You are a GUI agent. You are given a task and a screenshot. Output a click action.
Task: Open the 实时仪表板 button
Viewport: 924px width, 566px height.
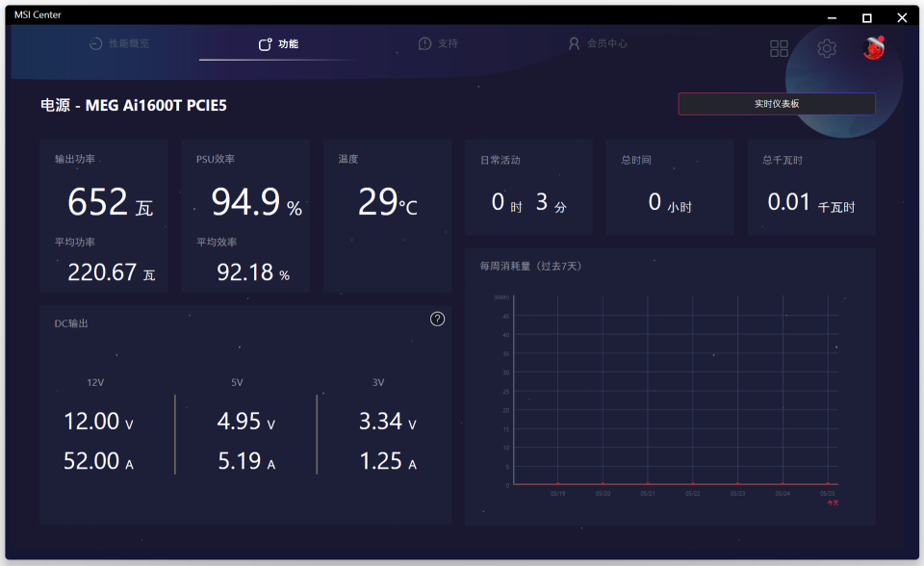(x=777, y=104)
